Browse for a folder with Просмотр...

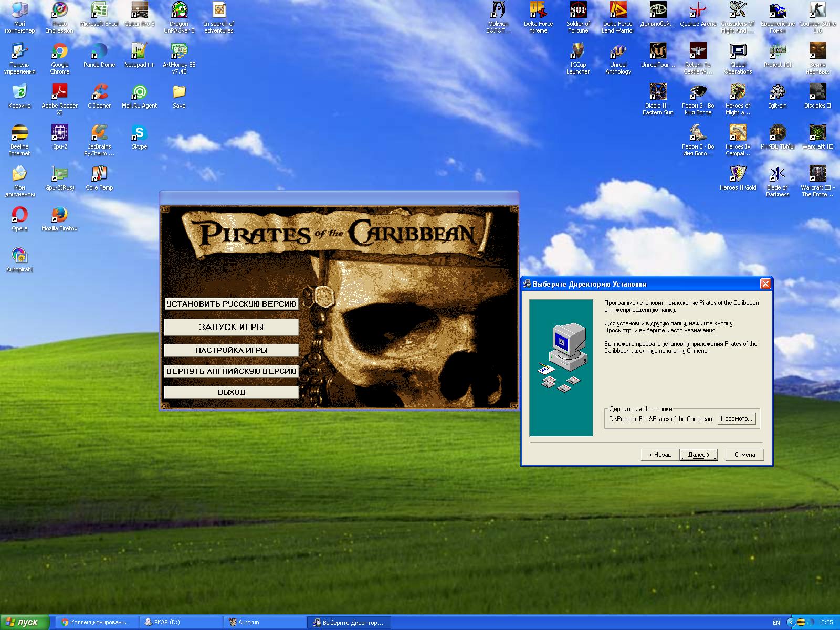pos(737,418)
